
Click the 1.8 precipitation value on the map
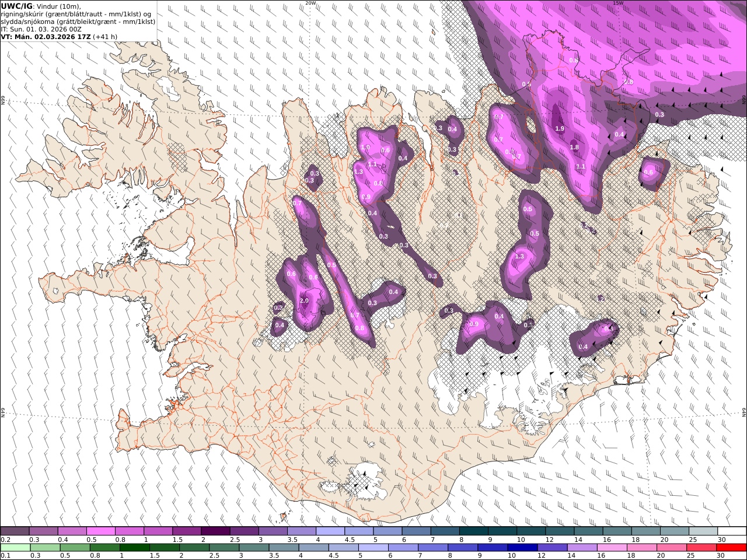(x=574, y=148)
